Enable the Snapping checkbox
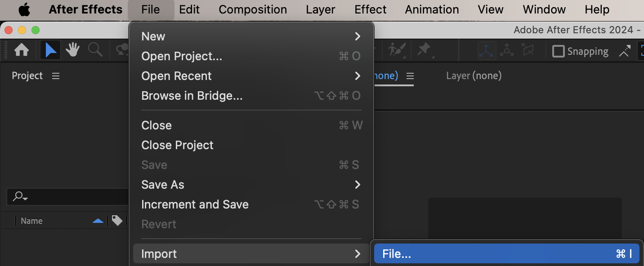This screenshot has width=644, height=266. pyautogui.click(x=558, y=51)
